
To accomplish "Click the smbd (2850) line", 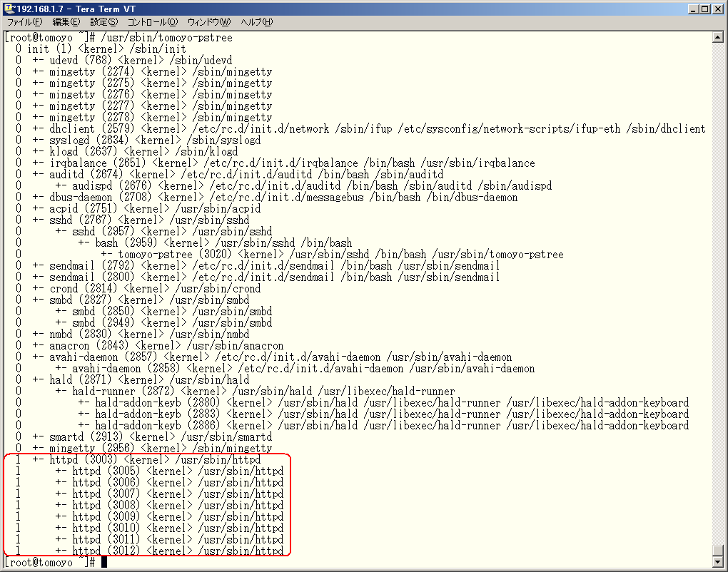I will pyautogui.click(x=143, y=311).
